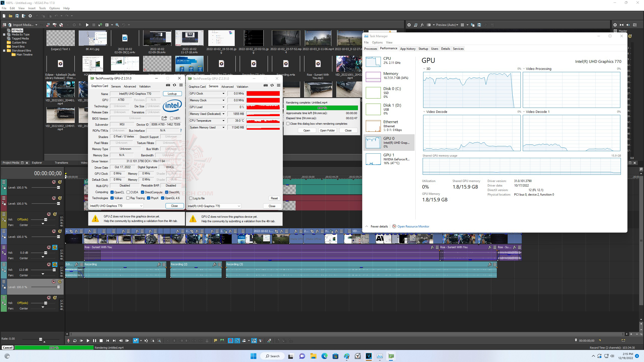Enable the Log to file checkbox

coord(191,198)
